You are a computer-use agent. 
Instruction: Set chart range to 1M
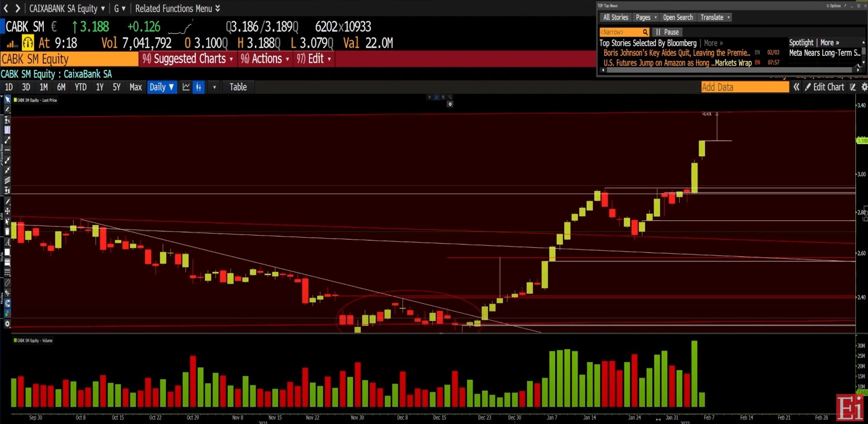43,87
